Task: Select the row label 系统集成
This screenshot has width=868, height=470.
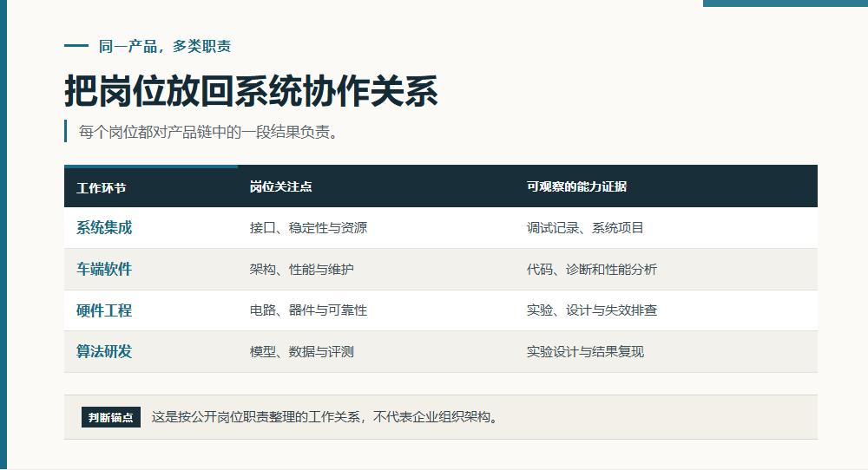Action: [104, 228]
